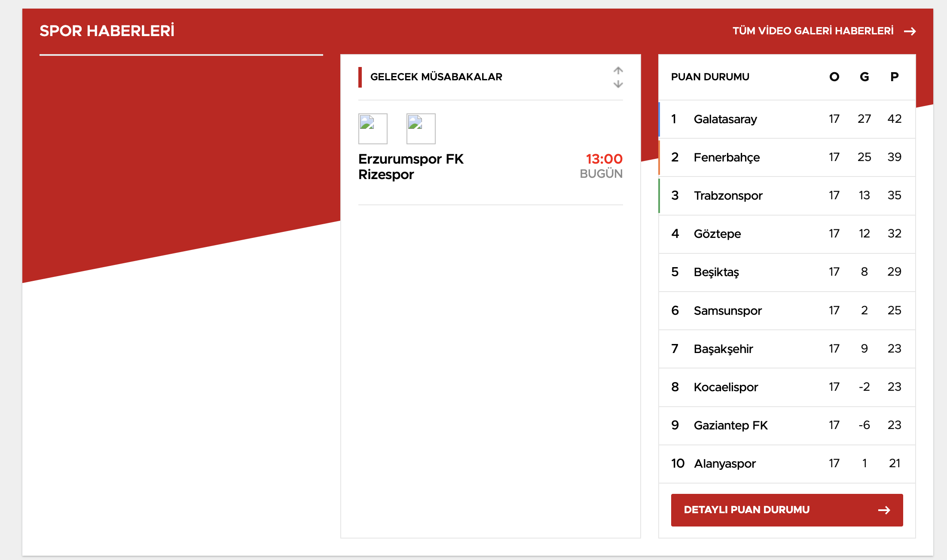Viewport: 947px width, 560px height.
Task: Select Göztepe in the standings
Action: tap(717, 234)
